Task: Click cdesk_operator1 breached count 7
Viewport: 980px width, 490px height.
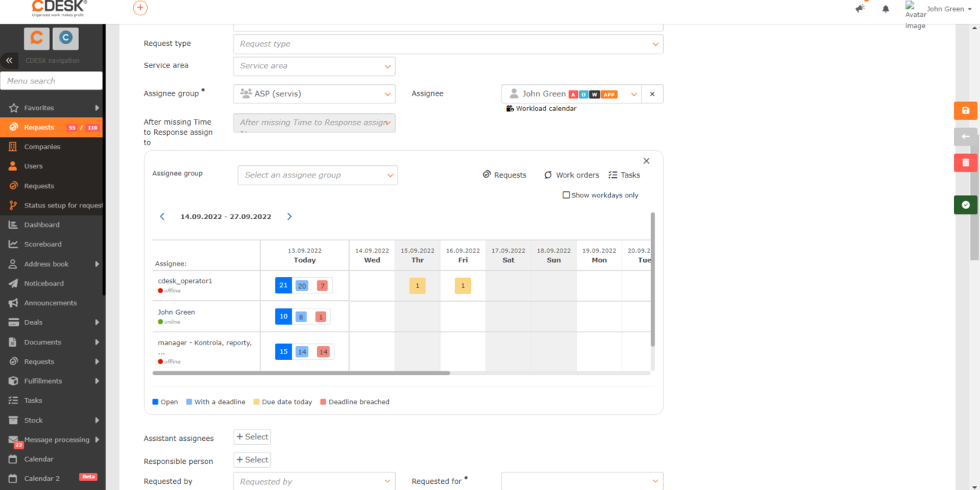Action: (x=322, y=286)
